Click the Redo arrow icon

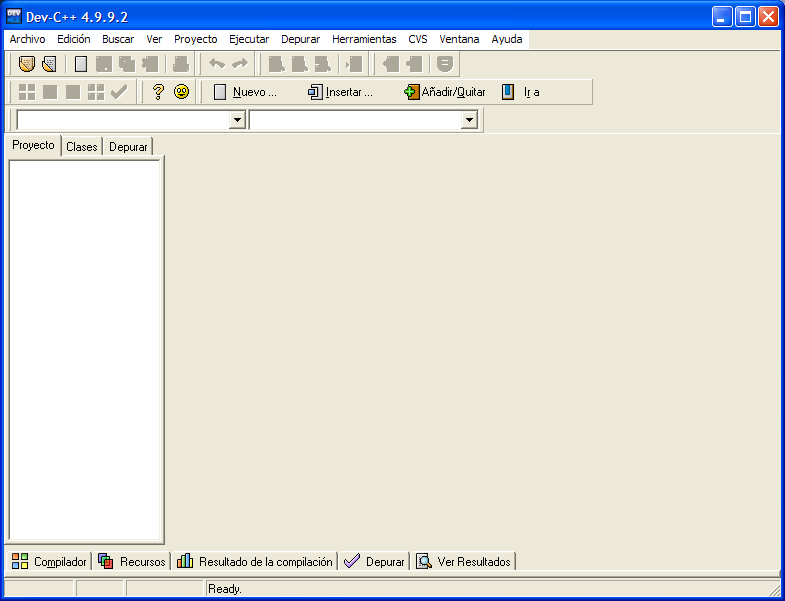[x=240, y=64]
